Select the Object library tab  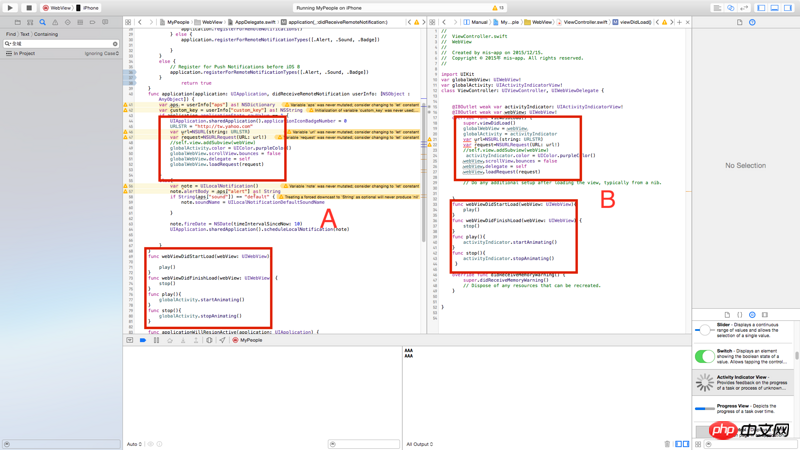(752, 315)
